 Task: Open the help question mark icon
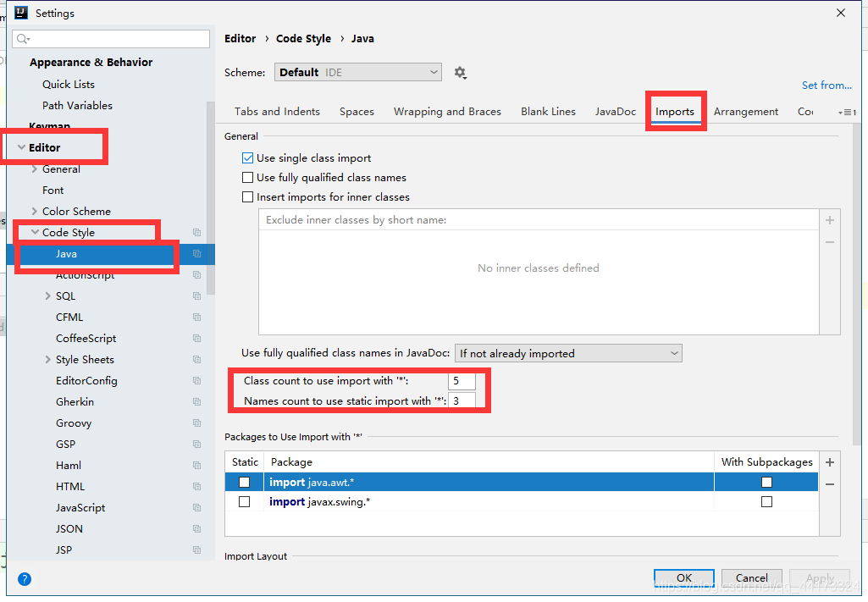tap(25, 579)
